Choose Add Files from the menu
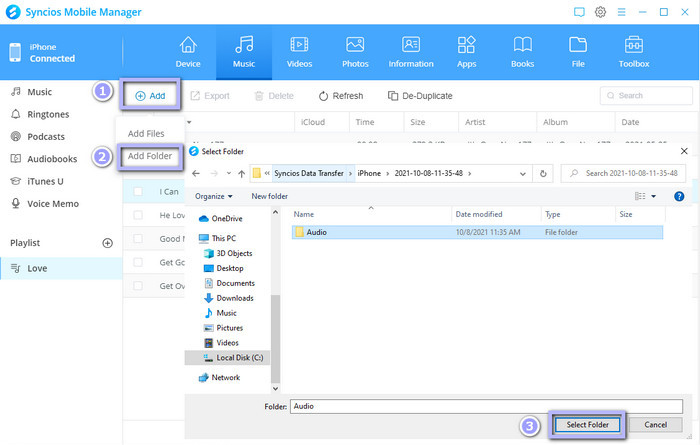 [x=146, y=133]
